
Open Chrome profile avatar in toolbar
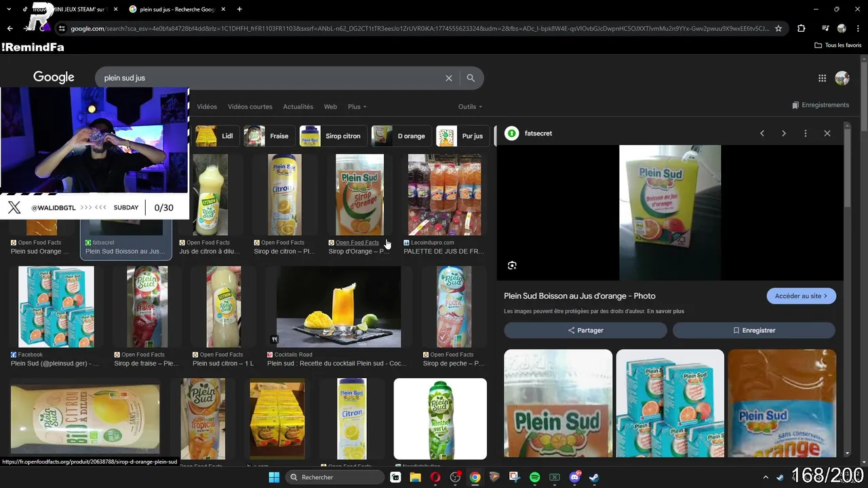click(x=842, y=28)
